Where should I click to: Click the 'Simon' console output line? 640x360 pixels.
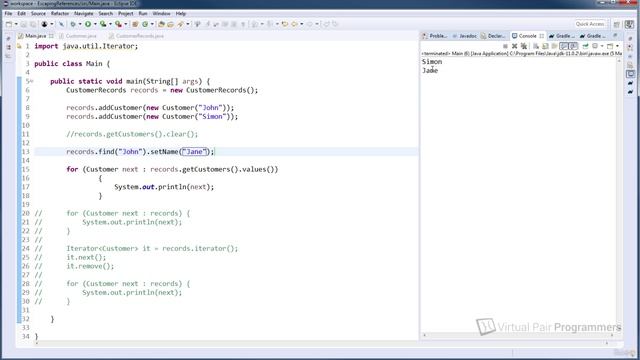(x=432, y=62)
